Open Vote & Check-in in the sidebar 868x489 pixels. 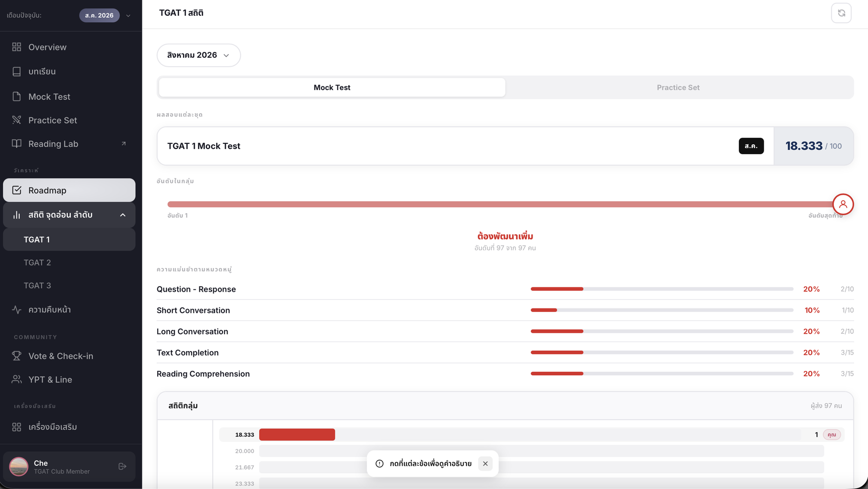pos(69,356)
